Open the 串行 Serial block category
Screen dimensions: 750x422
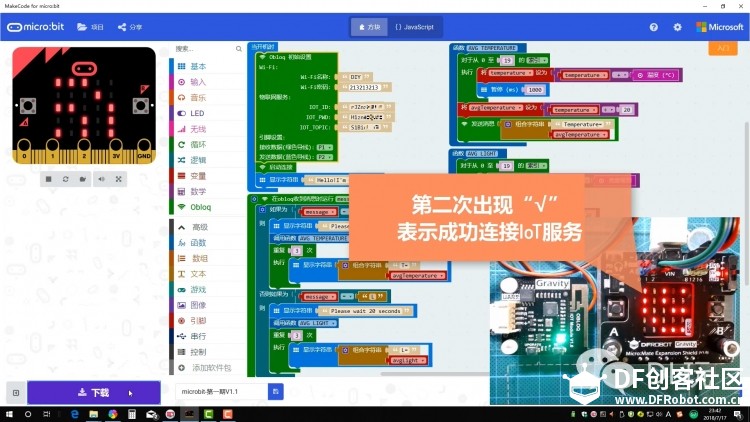coord(207,336)
